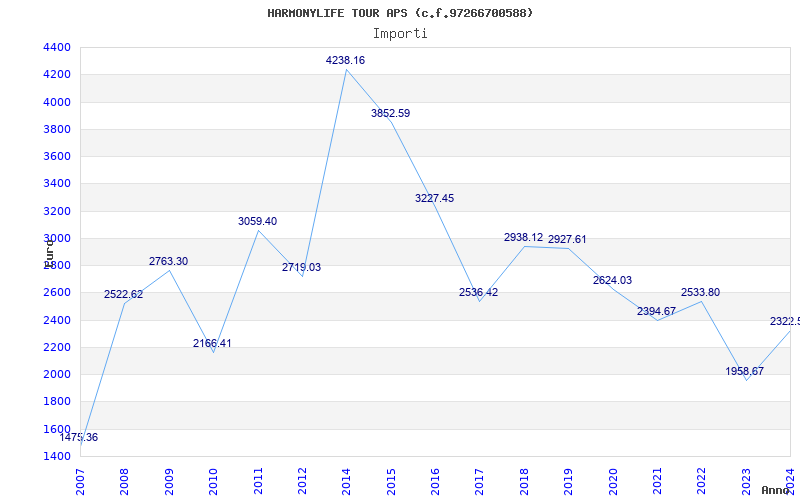Viewport: 800px width, 500px height.
Task: Click the 3059.40 value label
Action: (258, 221)
